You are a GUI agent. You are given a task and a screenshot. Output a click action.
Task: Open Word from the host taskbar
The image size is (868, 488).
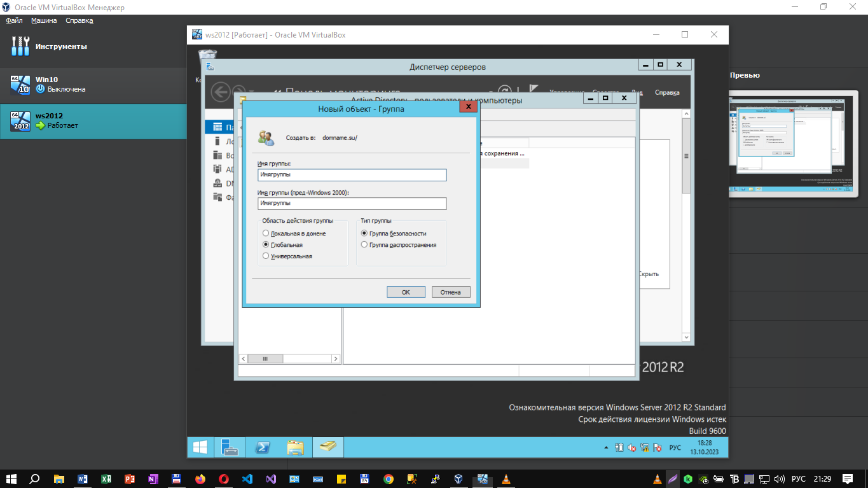(x=83, y=479)
